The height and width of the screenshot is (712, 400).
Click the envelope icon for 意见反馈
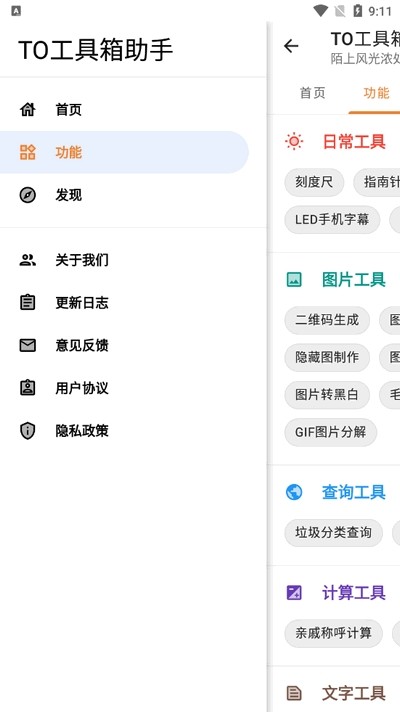pos(28,346)
